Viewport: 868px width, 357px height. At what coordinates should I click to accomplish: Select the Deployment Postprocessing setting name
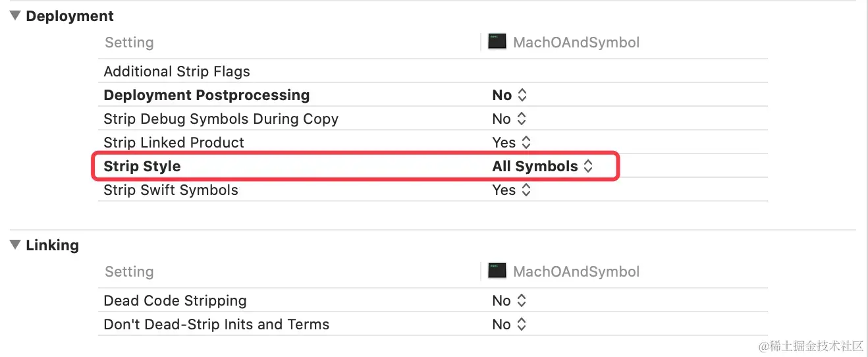(x=207, y=95)
